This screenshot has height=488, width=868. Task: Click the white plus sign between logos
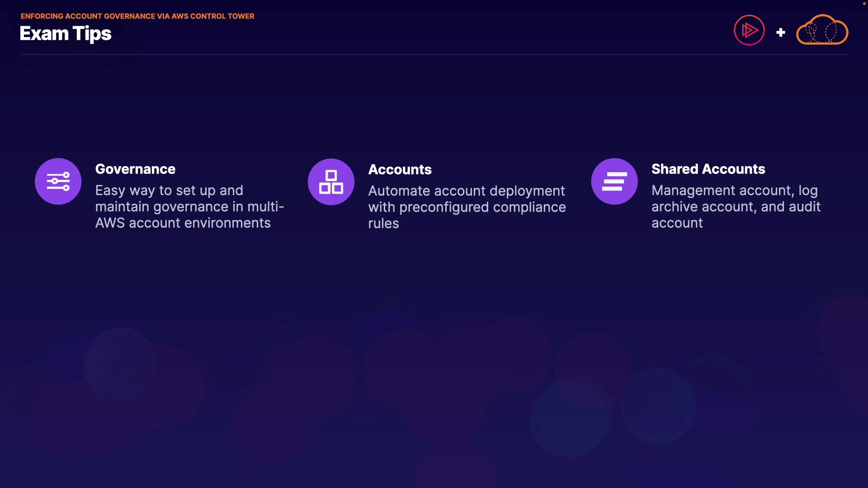point(780,33)
